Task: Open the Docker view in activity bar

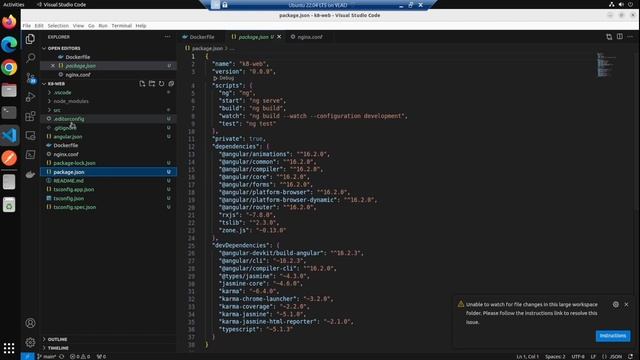Action: pyautogui.click(x=30, y=174)
